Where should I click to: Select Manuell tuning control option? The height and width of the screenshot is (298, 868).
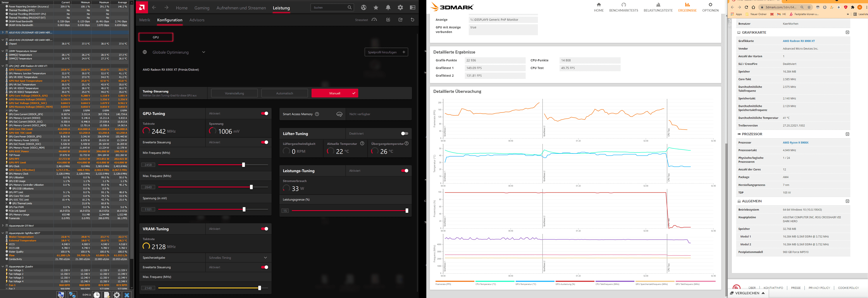click(335, 93)
